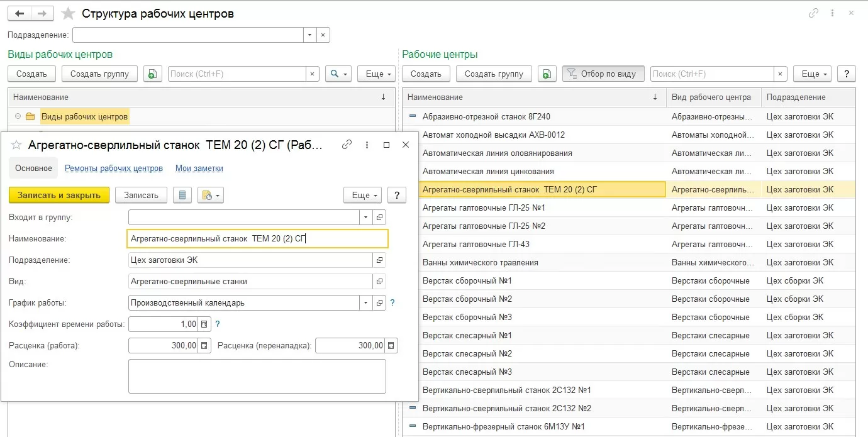Go back using the left arrow button
868x437 pixels.
[19, 13]
